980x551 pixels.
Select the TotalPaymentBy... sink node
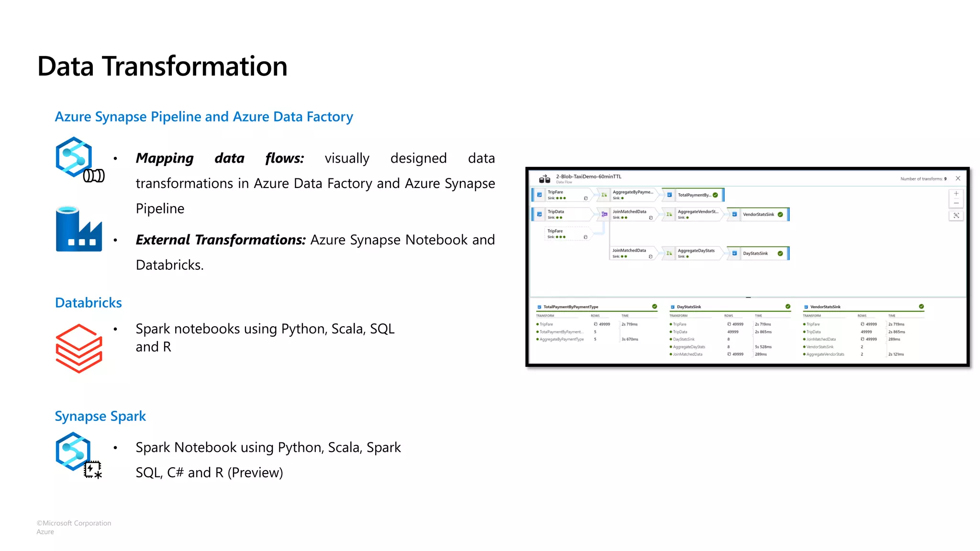tap(693, 195)
